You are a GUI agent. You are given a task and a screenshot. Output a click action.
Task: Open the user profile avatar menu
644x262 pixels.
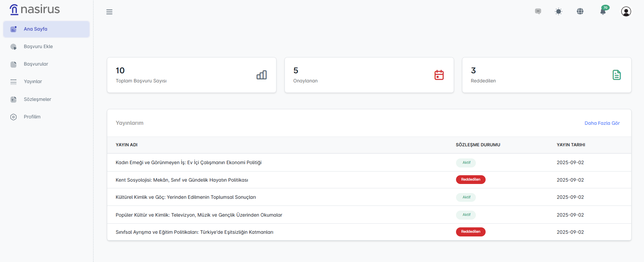click(x=626, y=11)
